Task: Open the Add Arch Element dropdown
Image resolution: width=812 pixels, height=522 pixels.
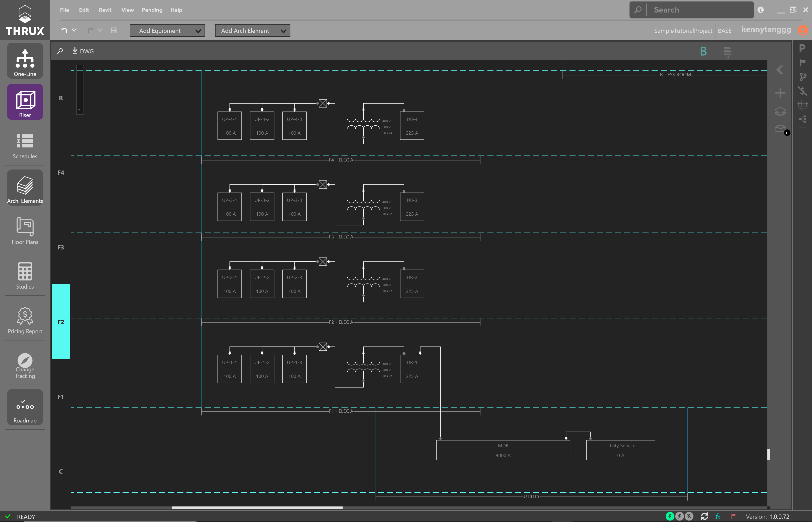Action: coord(252,31)
